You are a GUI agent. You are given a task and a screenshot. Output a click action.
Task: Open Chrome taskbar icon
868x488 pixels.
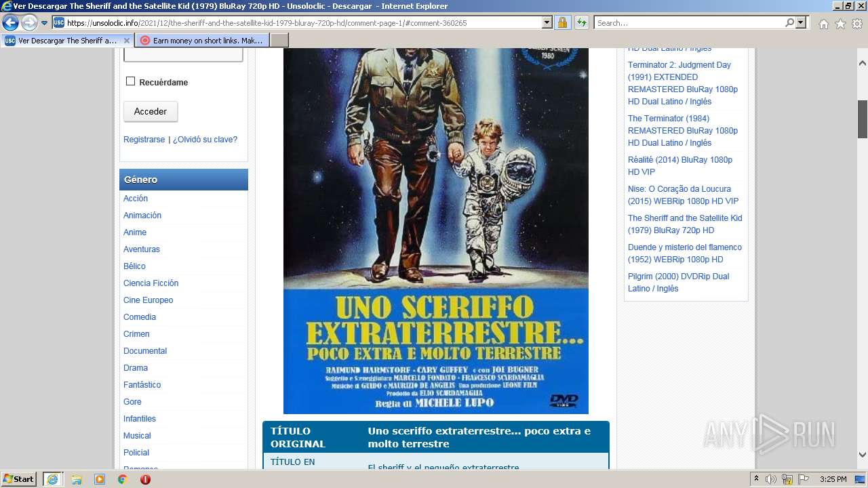click(122, 479)
